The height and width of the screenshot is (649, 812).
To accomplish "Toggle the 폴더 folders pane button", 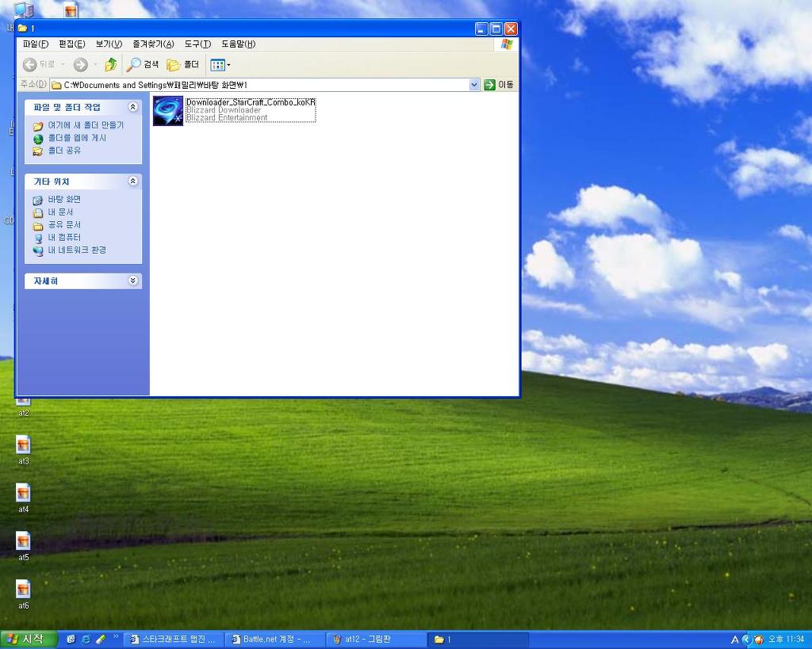I will [x=182, y=64].
